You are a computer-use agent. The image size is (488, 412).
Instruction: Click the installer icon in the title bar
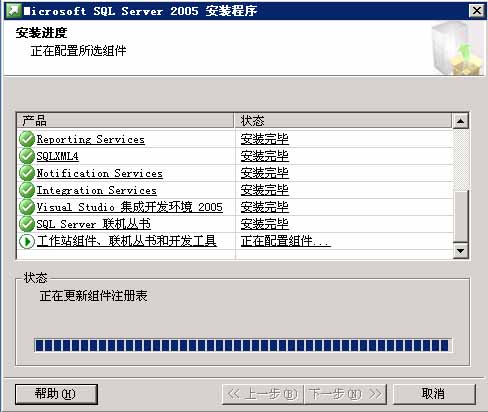pos(13,11)
